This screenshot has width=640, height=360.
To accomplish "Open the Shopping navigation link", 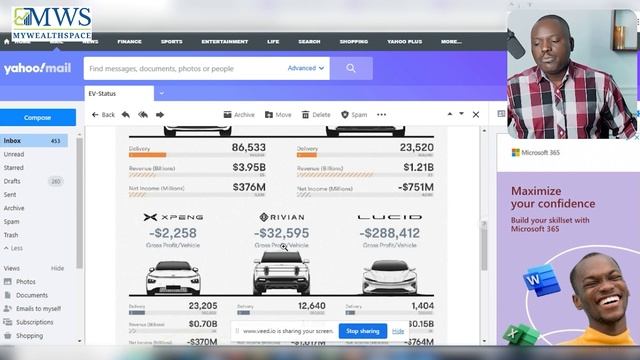I will coord(354,42).
